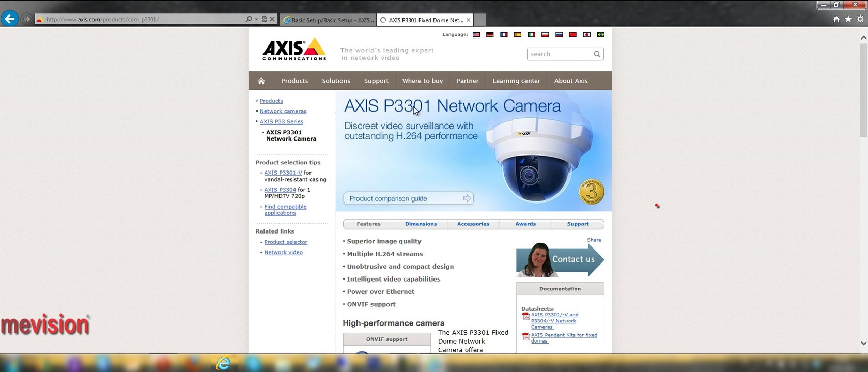868x372 pixels.
Task: Select the Accessories tab
Action: coord(473,224)
